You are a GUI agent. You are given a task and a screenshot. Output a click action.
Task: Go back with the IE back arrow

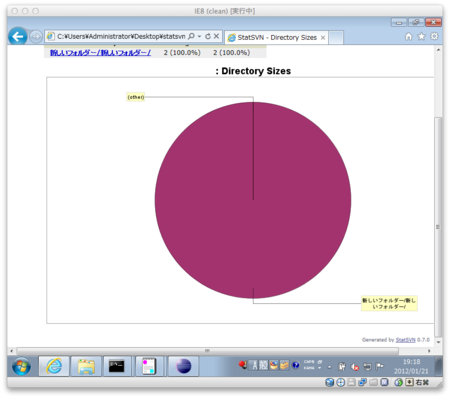[17, 36]
